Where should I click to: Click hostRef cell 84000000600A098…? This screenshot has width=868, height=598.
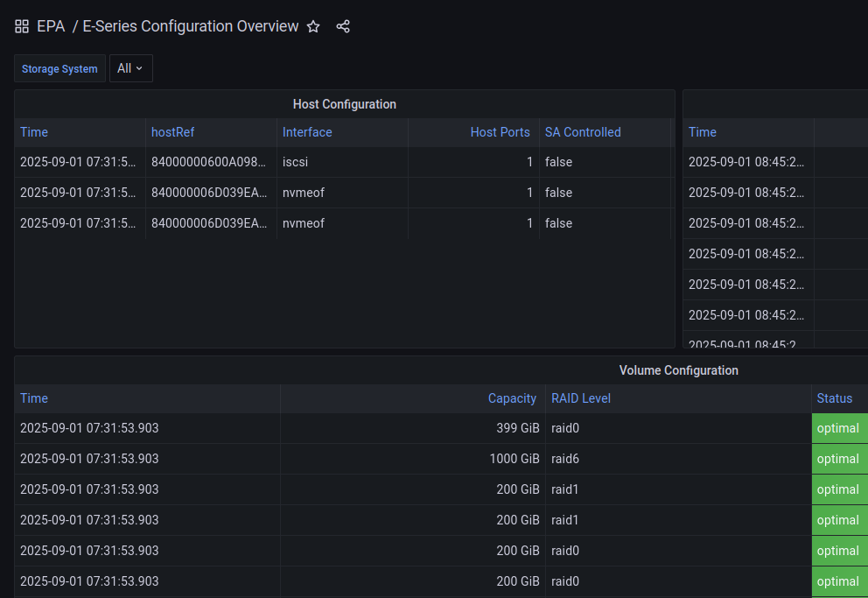pos(211,162)
